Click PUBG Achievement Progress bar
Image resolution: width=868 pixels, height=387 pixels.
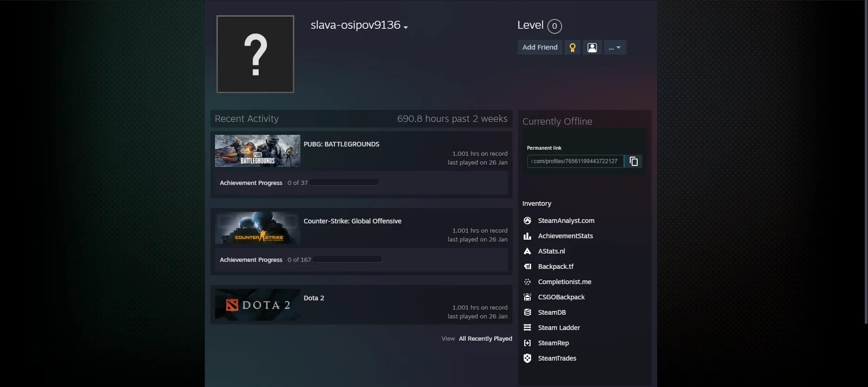click(x=344, y=183)
